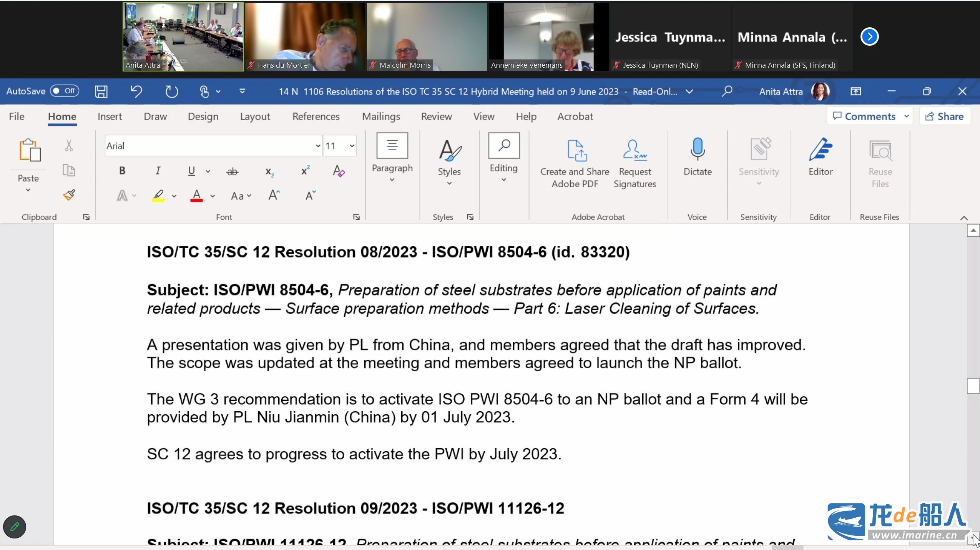
Task: Toggle Italic formatting
Action: (x=158, y=171)
